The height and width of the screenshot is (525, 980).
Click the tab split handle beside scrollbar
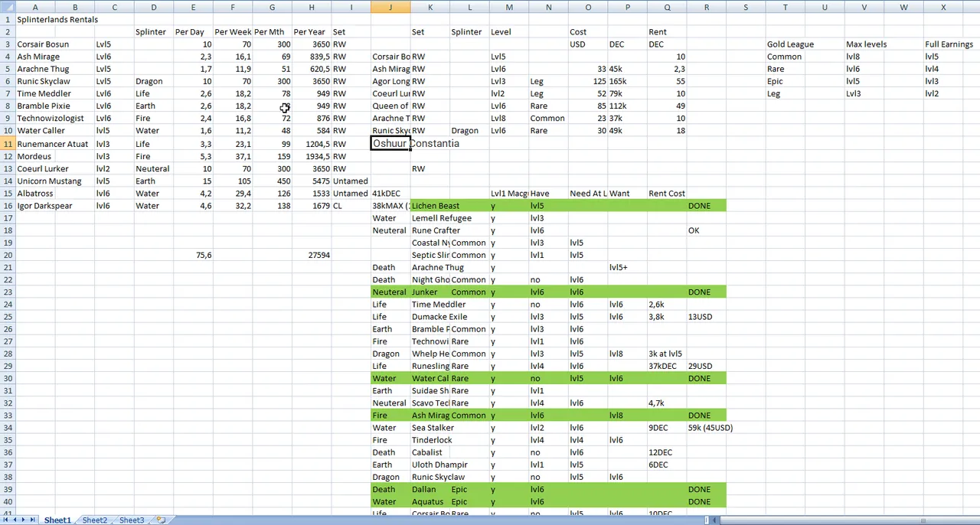pos(708,520)
